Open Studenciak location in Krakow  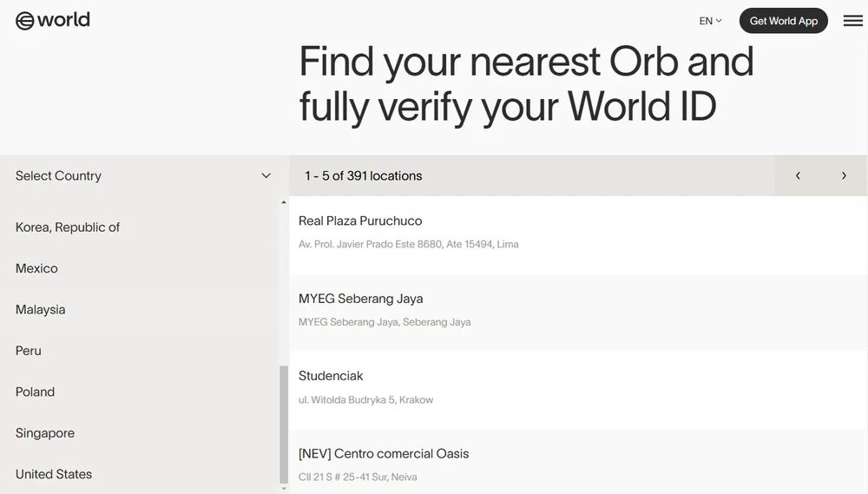(x=331, y=376)
